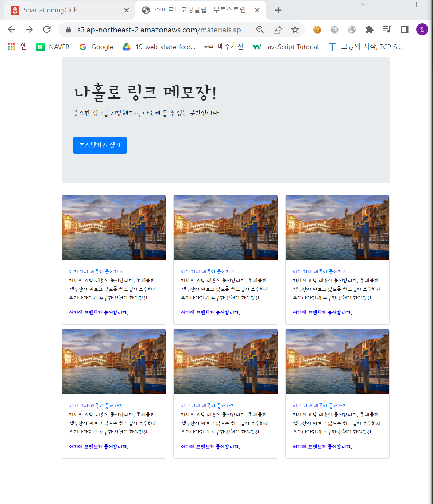
Task: Open the JavaScript Tutorial bookmark
Action: pos(286,47)
